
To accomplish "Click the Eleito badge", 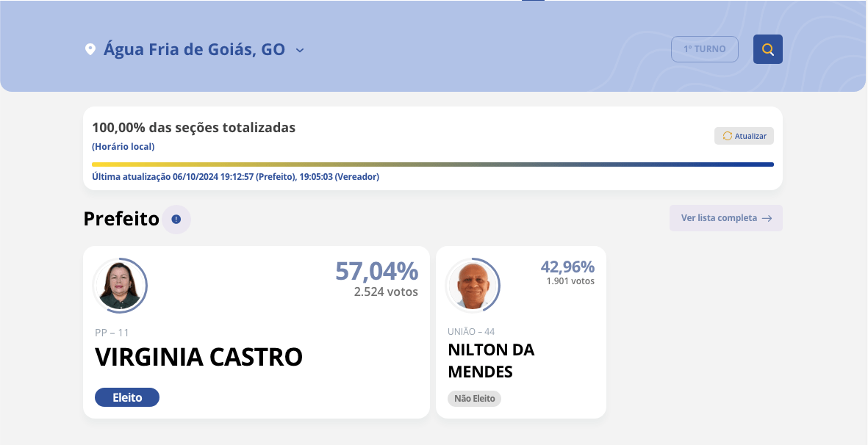I will (127, 397).
